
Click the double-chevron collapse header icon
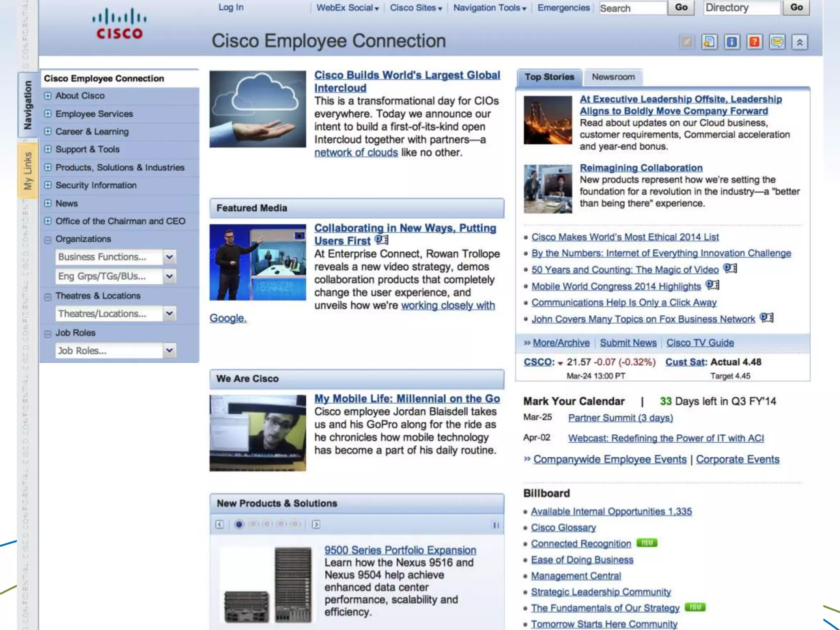tap(800, 42)
